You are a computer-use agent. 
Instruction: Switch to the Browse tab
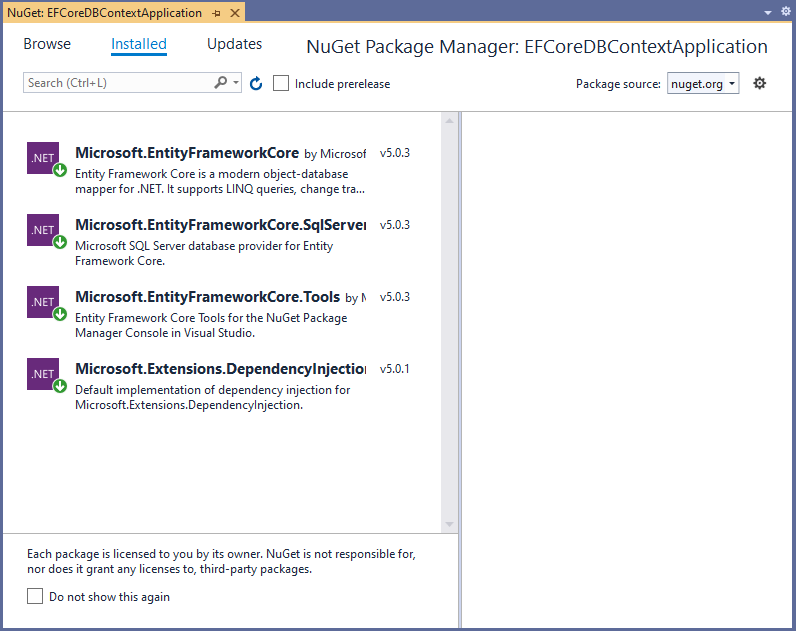tap(47, 44)
